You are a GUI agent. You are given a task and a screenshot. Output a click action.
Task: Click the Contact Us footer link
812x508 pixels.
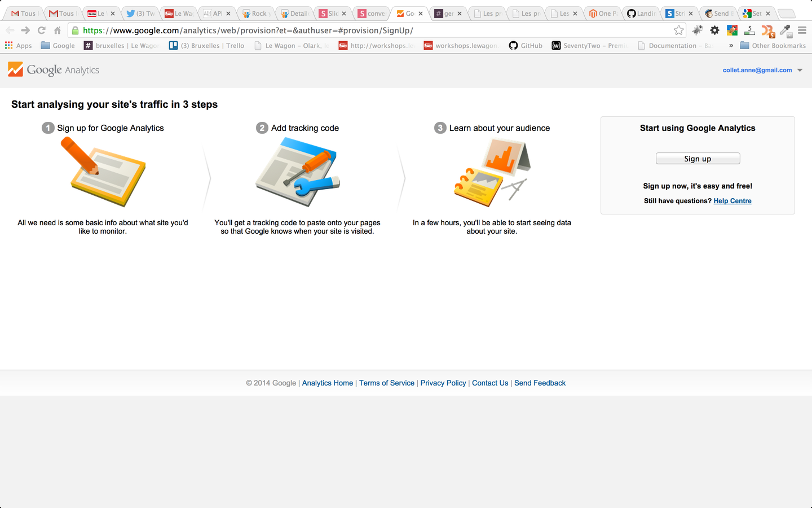pyautogui.click(x=490, y=383)
